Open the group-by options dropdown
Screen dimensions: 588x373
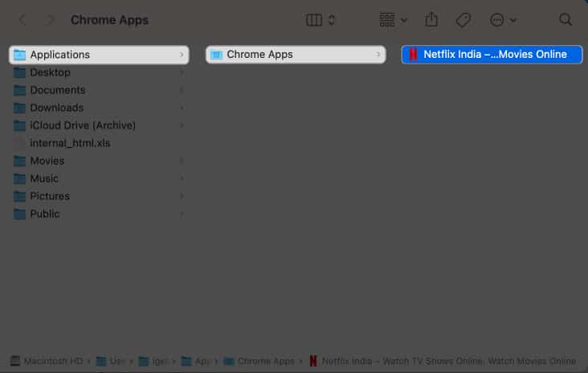click(x=392, y=20)
